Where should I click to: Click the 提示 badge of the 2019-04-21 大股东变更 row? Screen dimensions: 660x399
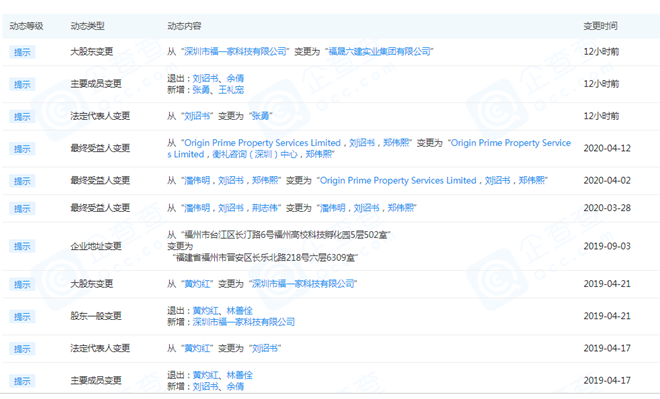[x=22, y=285]
